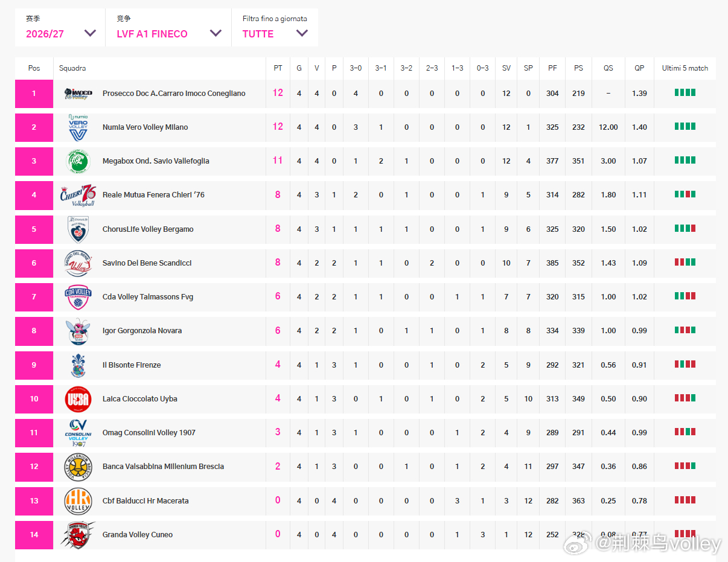Click the Squadra column header
Viewport: 728px width, 562px height.
point(72,68)
